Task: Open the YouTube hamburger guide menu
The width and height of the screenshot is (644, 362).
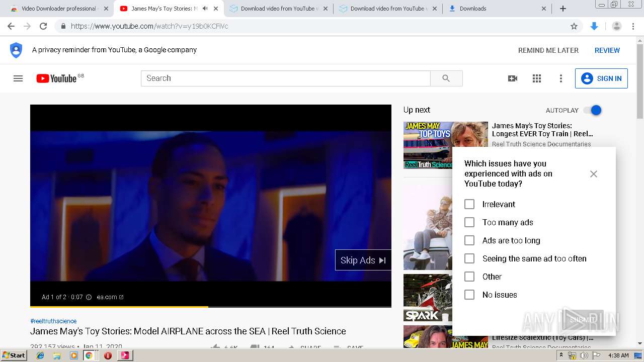Action: pyautogui.click(x=18, y=78)
